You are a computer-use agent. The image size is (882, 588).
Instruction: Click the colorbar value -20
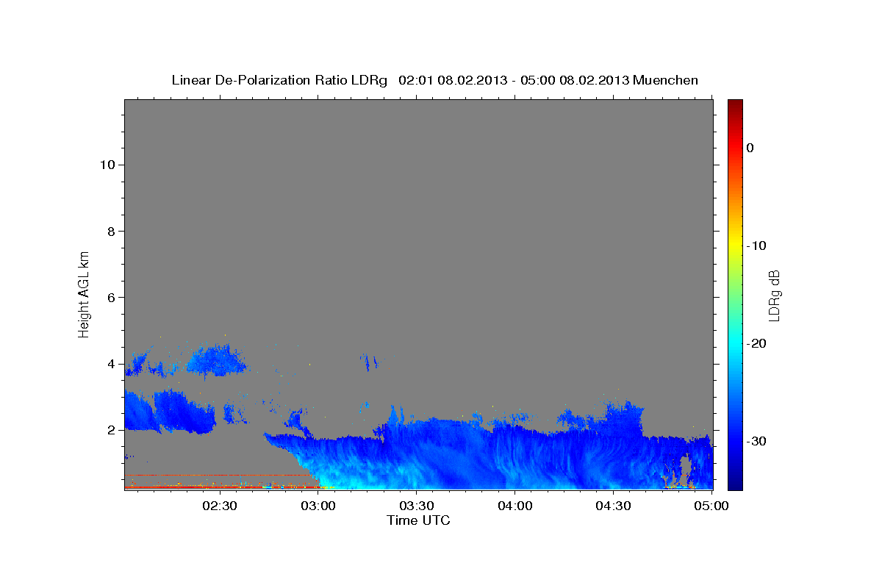(757, 343)
